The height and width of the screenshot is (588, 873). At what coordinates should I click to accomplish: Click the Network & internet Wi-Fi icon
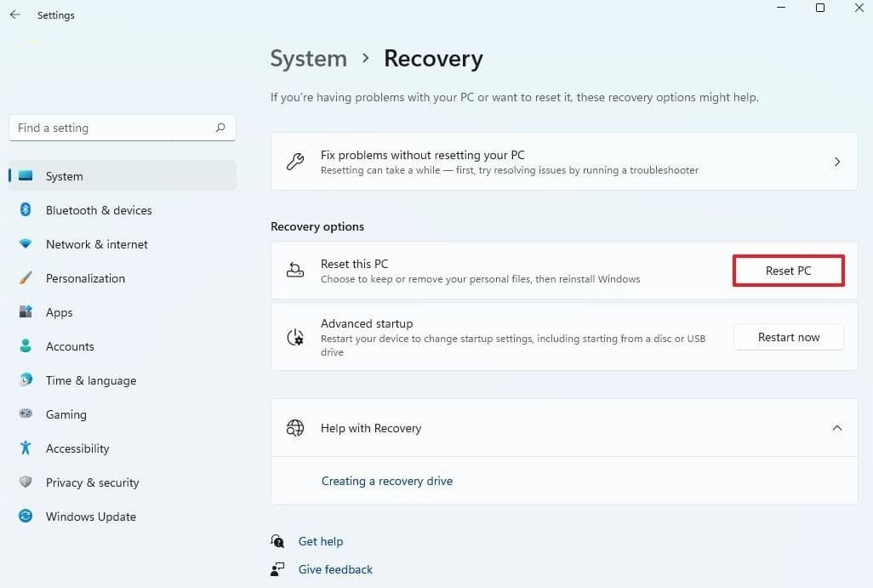coord(26,244)
